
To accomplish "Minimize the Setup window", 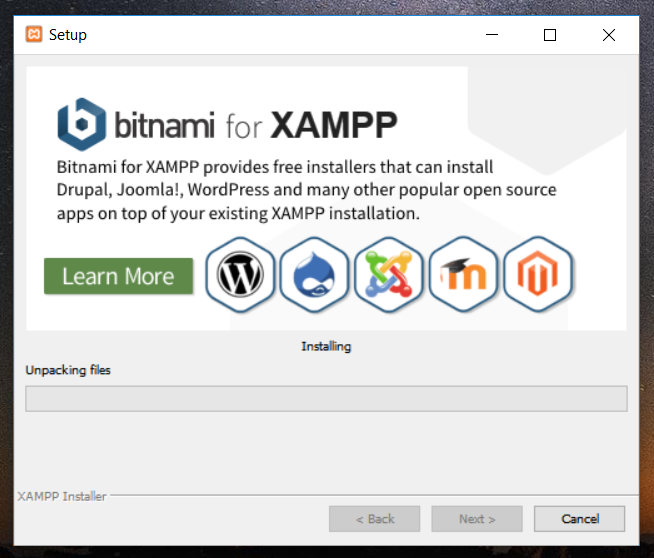I will tap(492, 35).
